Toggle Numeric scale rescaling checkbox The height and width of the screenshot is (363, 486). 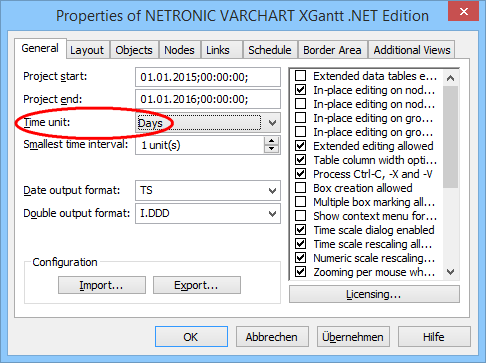pos(301,258)
